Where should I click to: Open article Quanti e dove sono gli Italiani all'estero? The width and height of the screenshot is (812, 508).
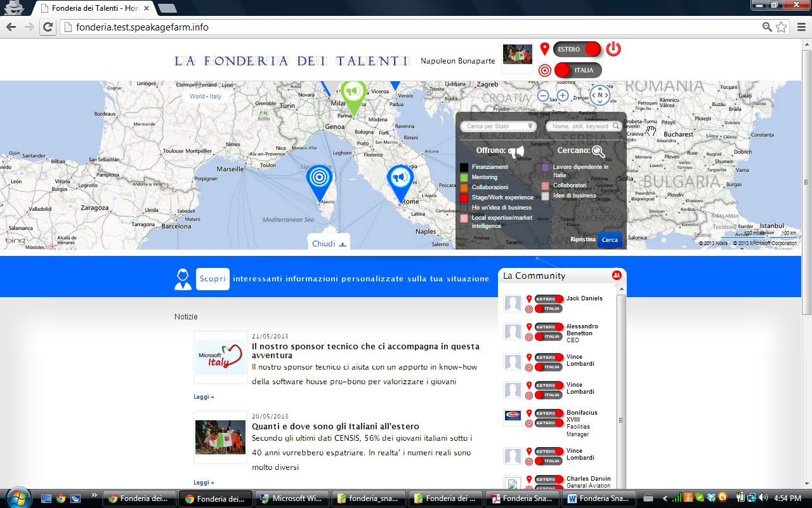(336, 426)
